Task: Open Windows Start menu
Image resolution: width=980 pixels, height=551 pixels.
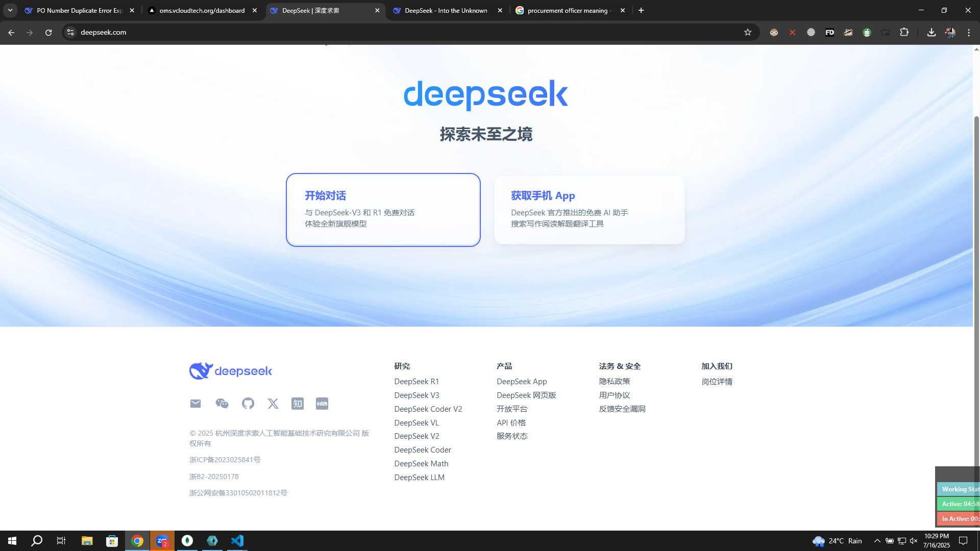Action: pyautogui.click(x=12, y=541)
